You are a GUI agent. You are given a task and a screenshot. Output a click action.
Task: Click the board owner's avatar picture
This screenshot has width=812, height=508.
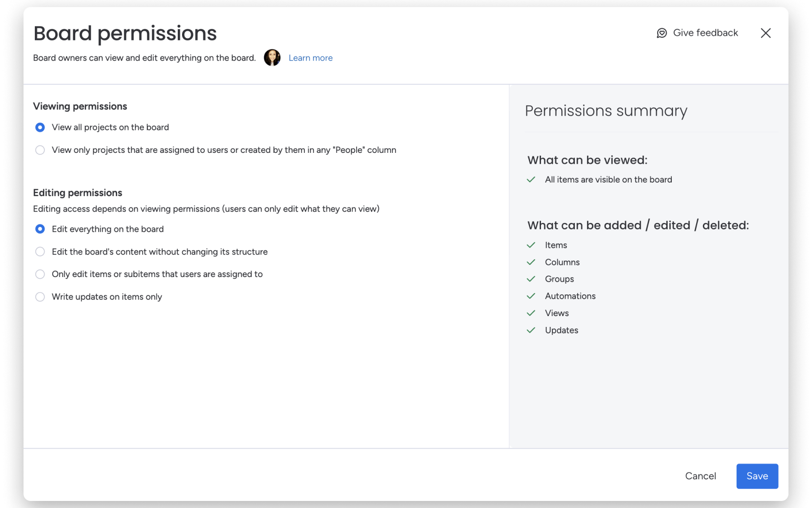click(272, 57)
